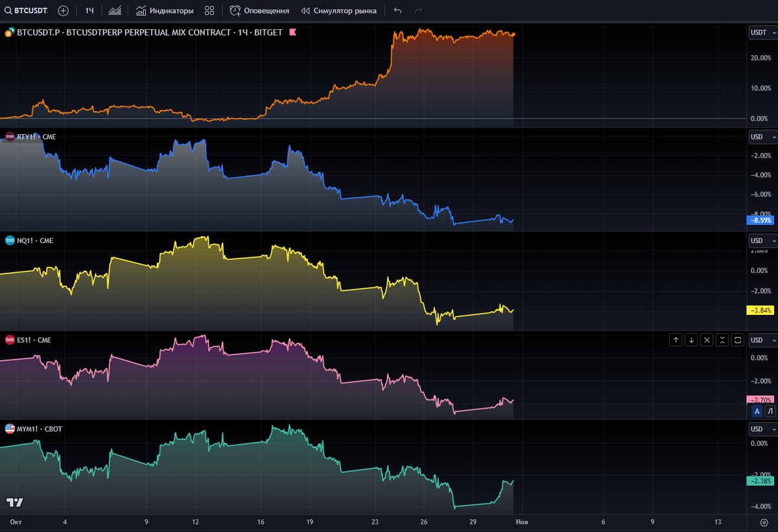Click the TradingView logo watermark button
778x532 pixels.
tap(15, 502)
